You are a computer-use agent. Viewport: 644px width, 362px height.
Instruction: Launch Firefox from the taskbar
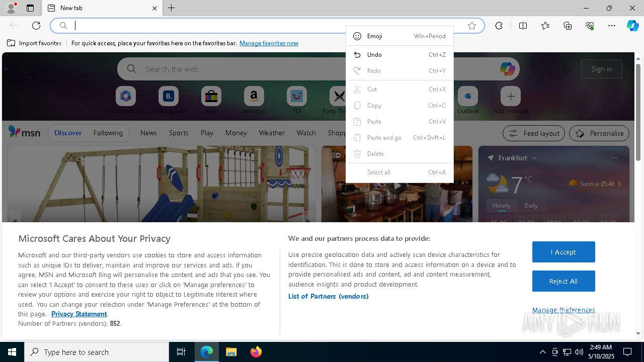(256, 352)
